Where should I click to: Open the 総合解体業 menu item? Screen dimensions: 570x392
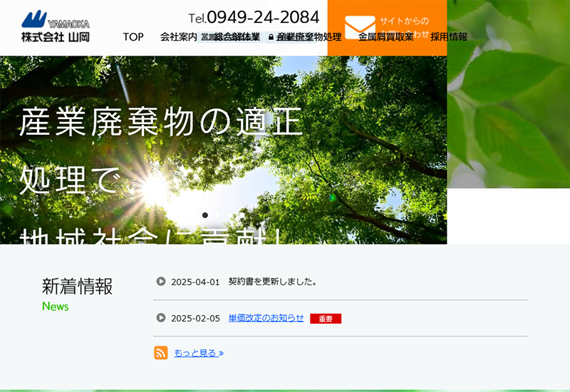(237, 37)
